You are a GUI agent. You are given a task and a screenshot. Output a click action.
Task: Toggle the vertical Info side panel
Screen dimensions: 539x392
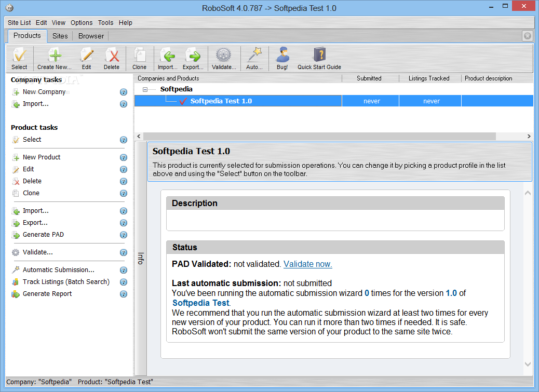click(x=141, y=259)
